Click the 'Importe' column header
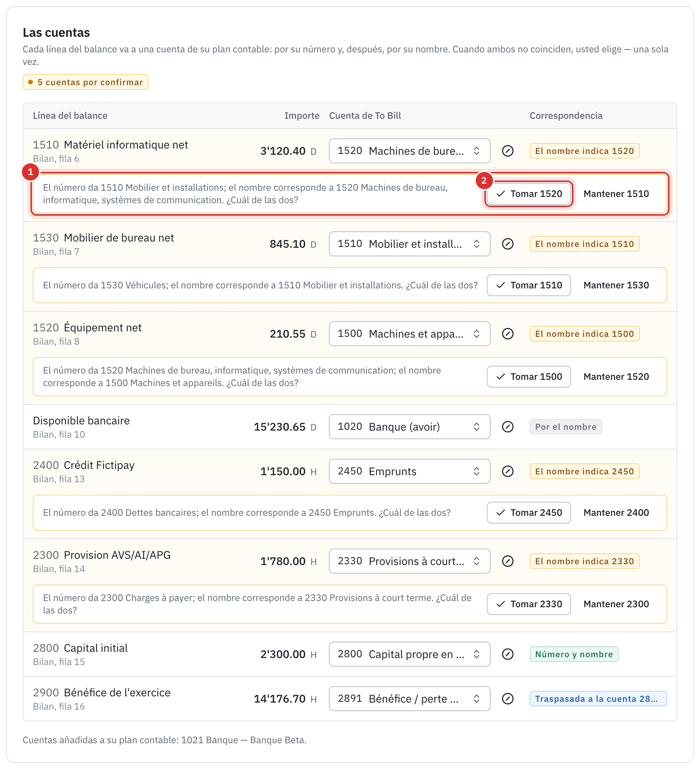 point(302,116)
